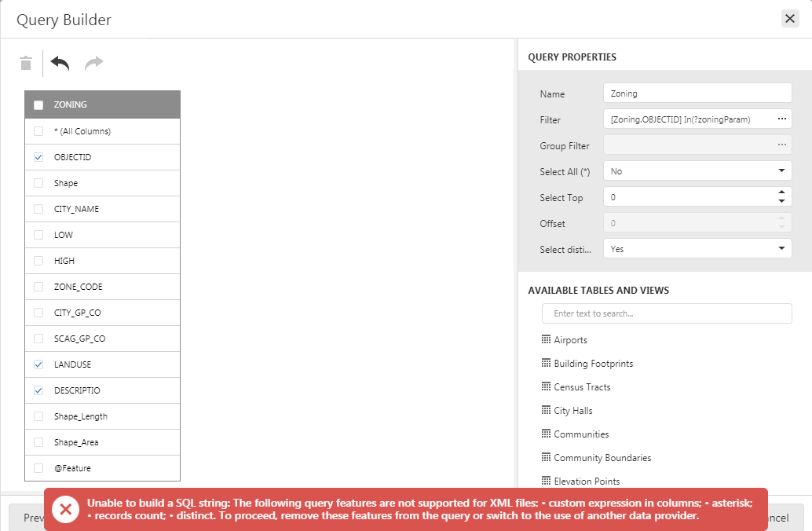The width and height of the screenshot is (812, 531).
Task: Click the red error X icon
Action: [66, 509]
